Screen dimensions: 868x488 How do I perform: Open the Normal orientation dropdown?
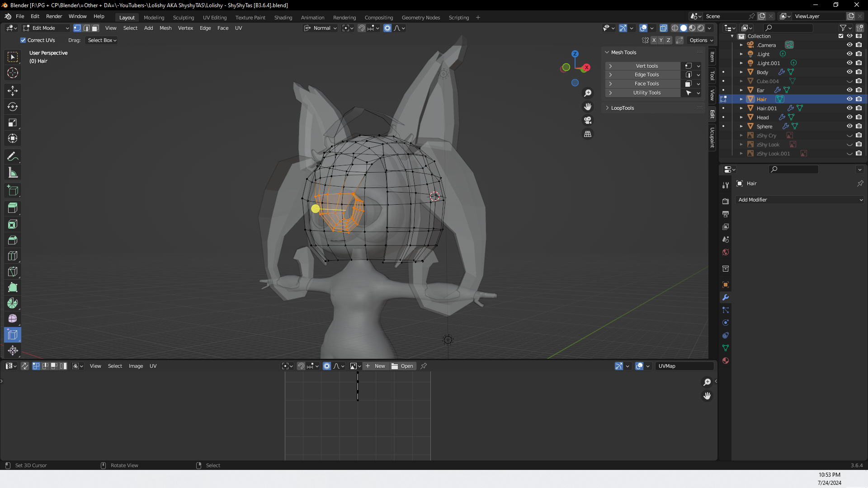(321, 28)
